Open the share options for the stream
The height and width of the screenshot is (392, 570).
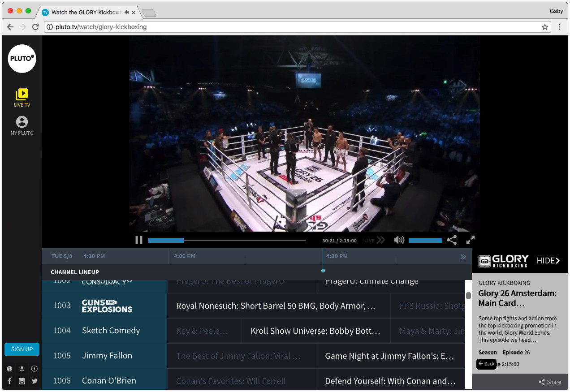point(452,240)
